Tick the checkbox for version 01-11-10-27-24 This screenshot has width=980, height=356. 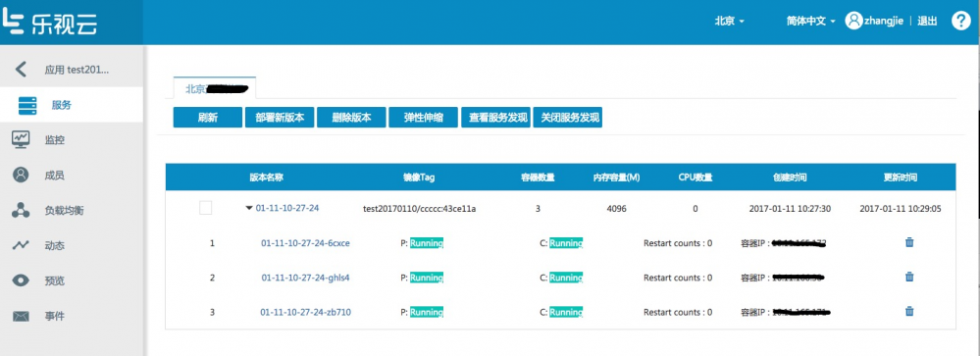[x=206, y=208]
